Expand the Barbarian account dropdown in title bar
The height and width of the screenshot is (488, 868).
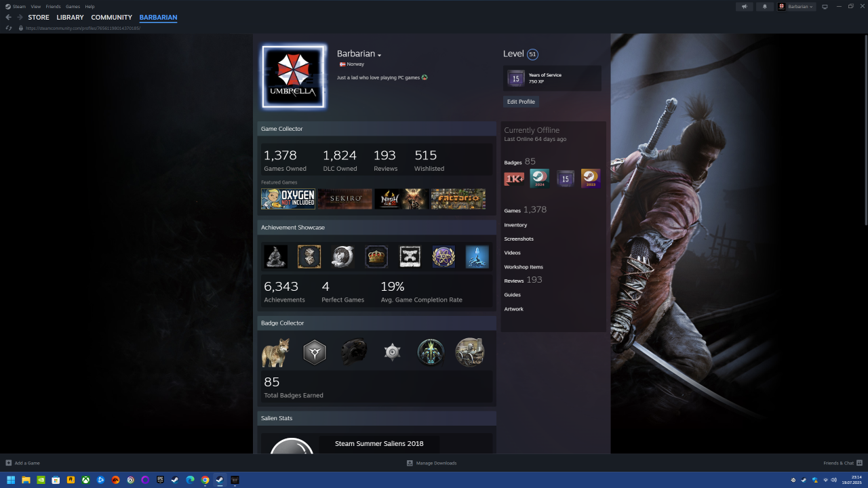click(x=796, y=7)
